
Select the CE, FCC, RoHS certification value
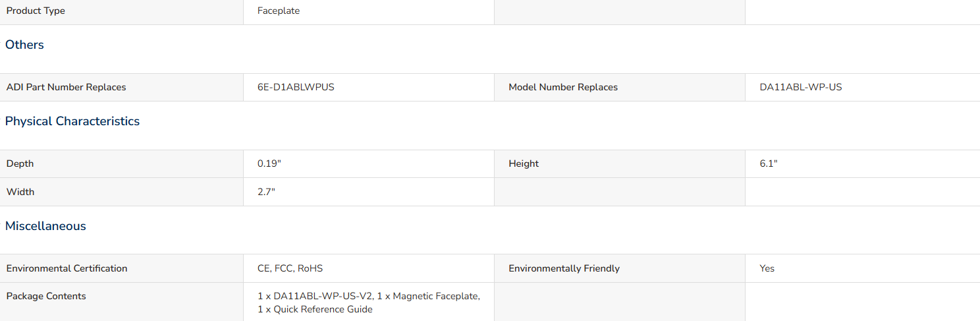290,268
